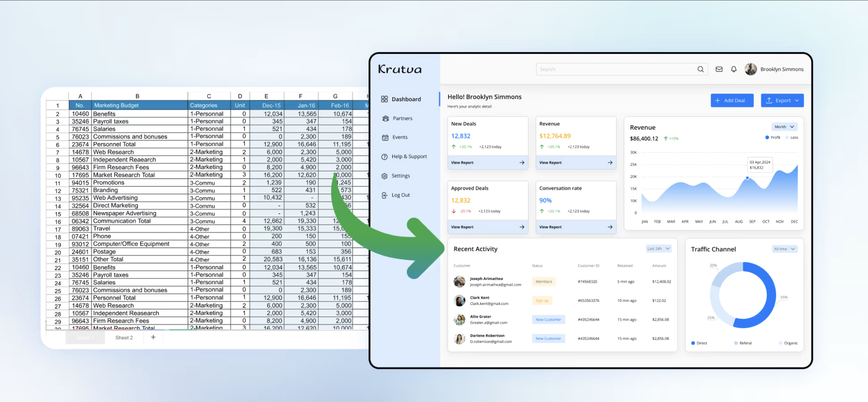Open Help & Support menu item
The width and height of the screenshot is (868, 402).
(404, 157)
